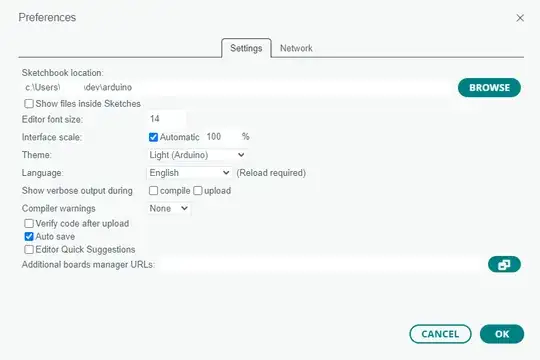The height and width of the screenshot is (360, 540).
Task: Click the (Reload required) note text
Action: [271, 173]
